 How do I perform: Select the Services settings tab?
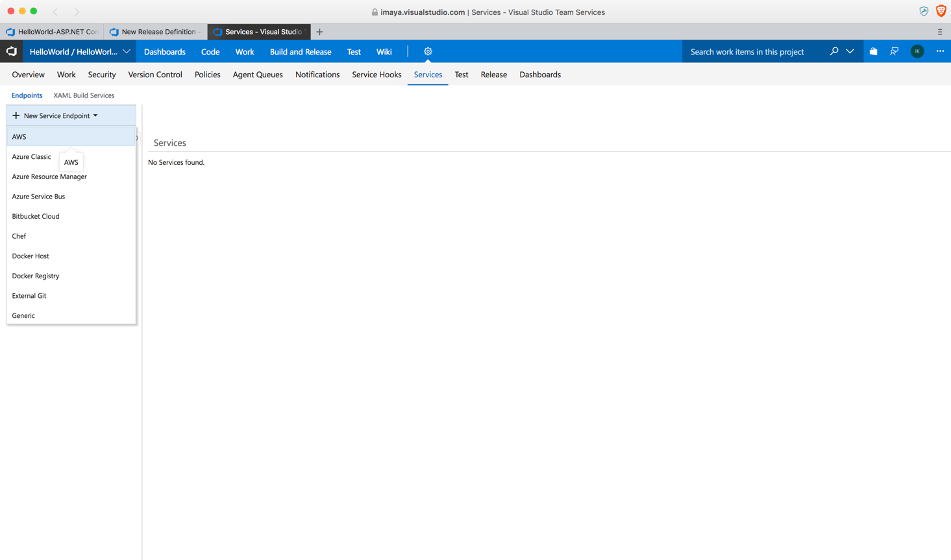(x=428, y=75)
